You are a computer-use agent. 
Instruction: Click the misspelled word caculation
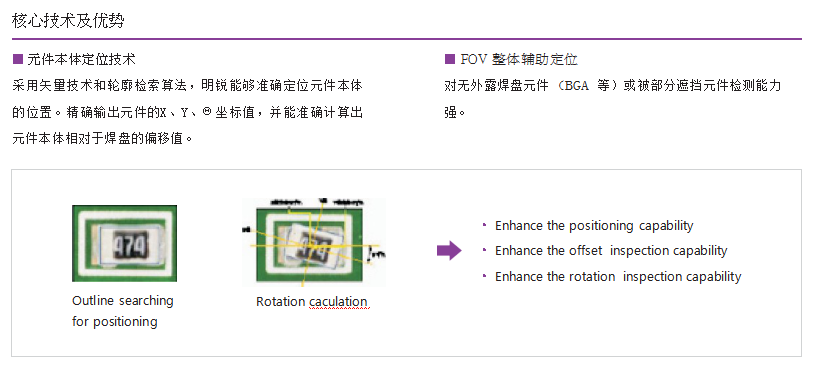(338, 302)
